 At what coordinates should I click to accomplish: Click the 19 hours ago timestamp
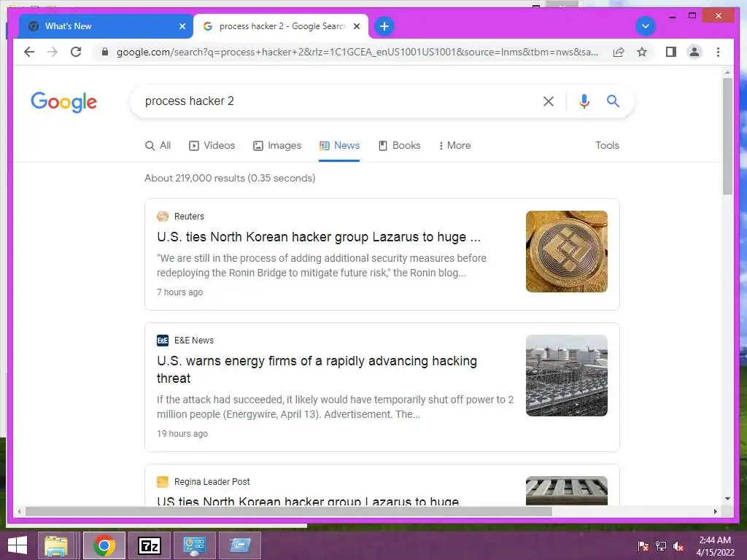[182, 433]
